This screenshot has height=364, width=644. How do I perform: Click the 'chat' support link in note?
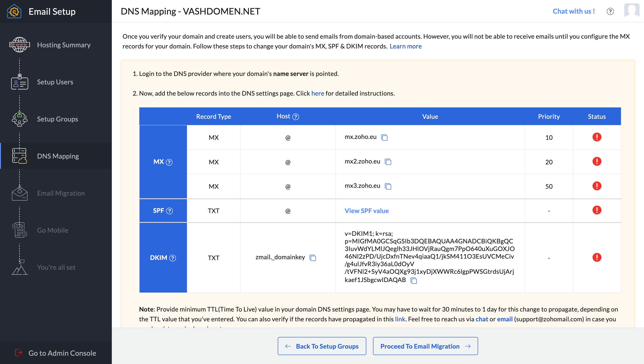[482, 319]
